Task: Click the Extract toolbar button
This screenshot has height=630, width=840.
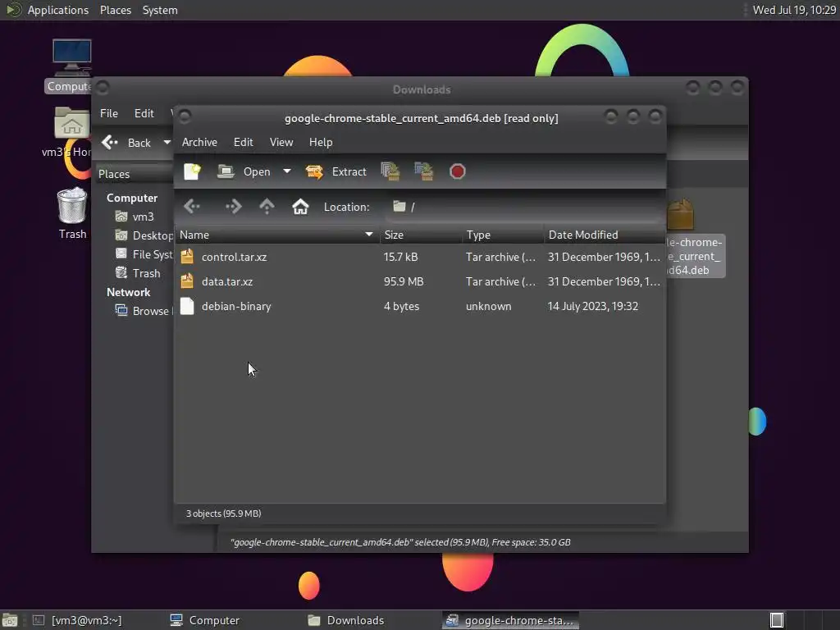Action: coord(336,171)
